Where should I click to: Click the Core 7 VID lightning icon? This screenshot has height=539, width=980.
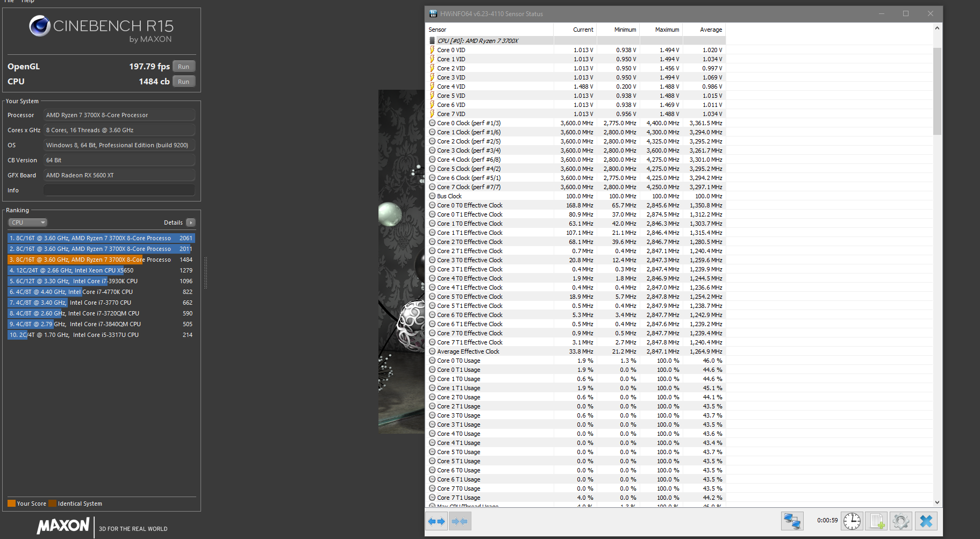[432, 114]
